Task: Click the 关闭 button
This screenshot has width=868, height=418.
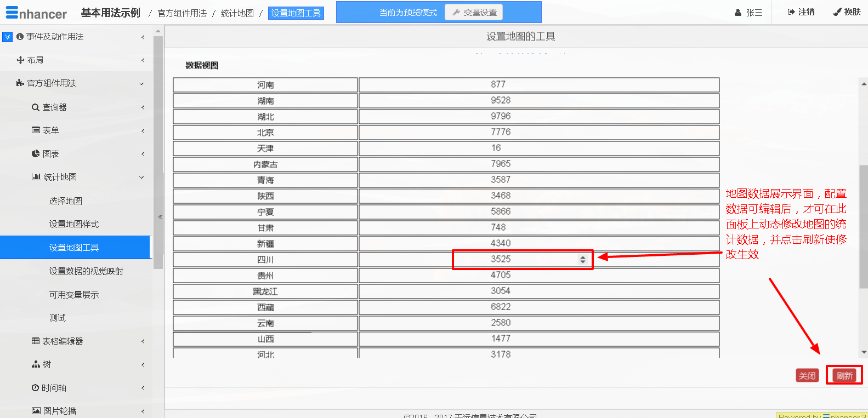Action: coord(807,376)
